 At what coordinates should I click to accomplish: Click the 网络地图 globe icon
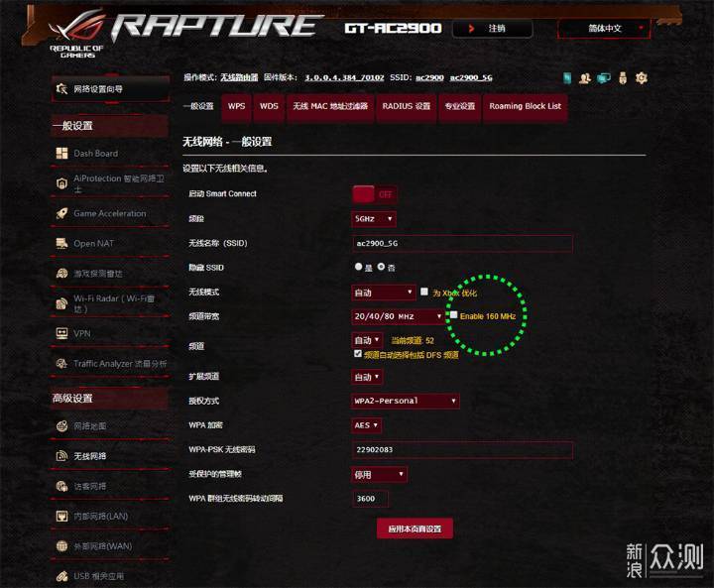point(61,425)
